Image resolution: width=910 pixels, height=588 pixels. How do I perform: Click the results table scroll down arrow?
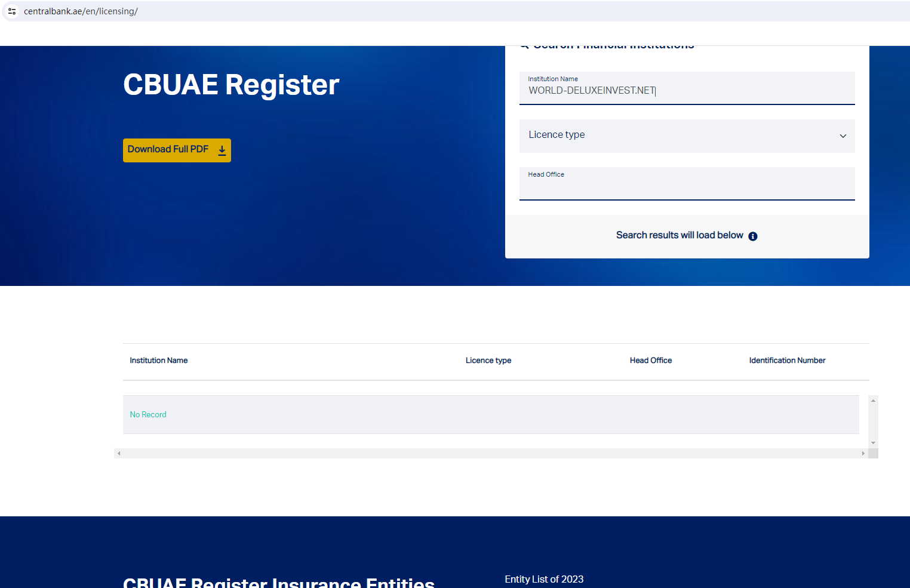[873, 443]
